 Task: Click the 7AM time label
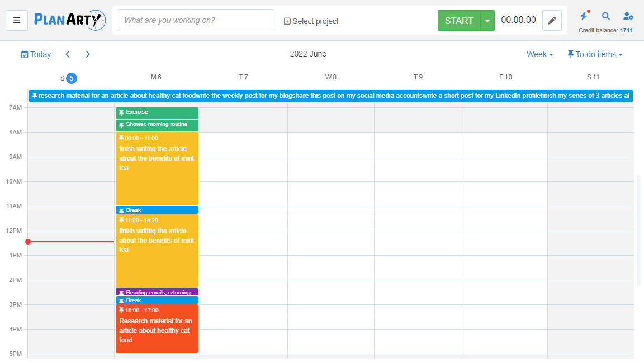coord(15,107)
